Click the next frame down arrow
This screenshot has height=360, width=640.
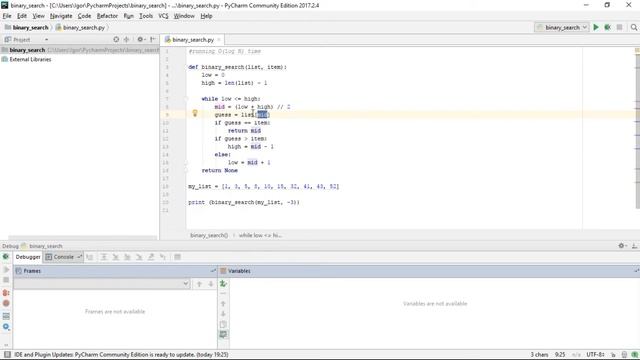click(x=211, y=284)
